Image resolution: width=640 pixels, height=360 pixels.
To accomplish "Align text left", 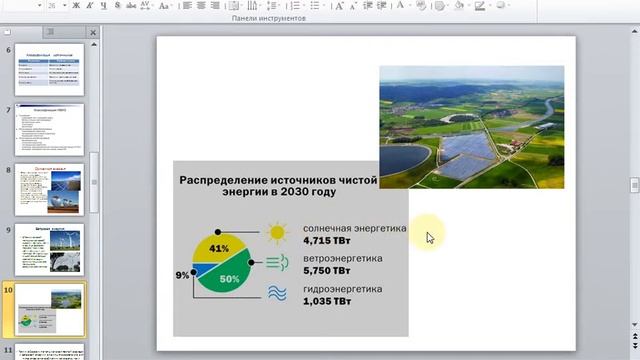I will coord(187,5).
